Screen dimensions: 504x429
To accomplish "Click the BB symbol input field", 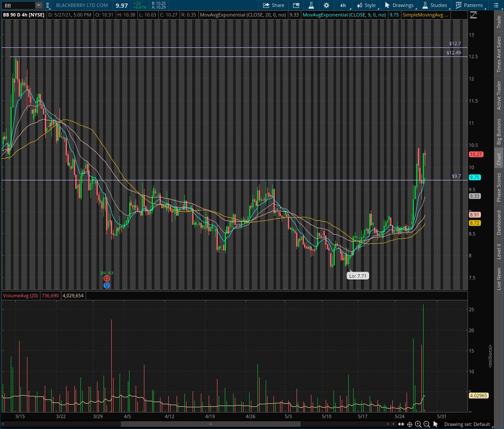I will (19, 6).
